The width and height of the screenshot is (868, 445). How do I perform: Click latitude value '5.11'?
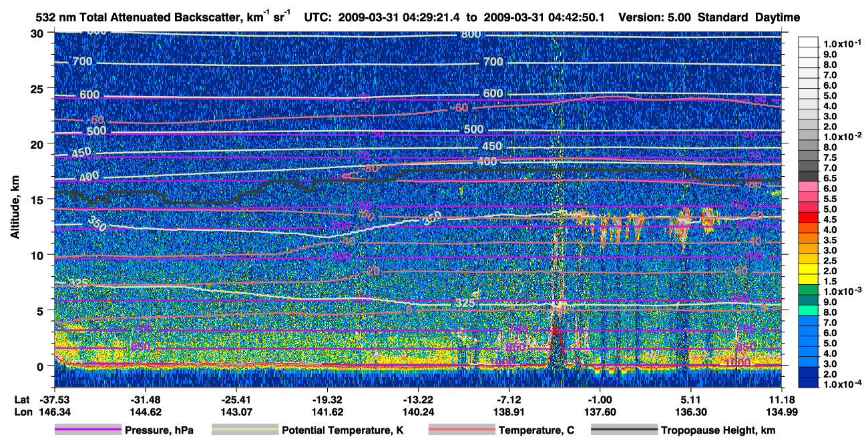(x=690, y=400)
